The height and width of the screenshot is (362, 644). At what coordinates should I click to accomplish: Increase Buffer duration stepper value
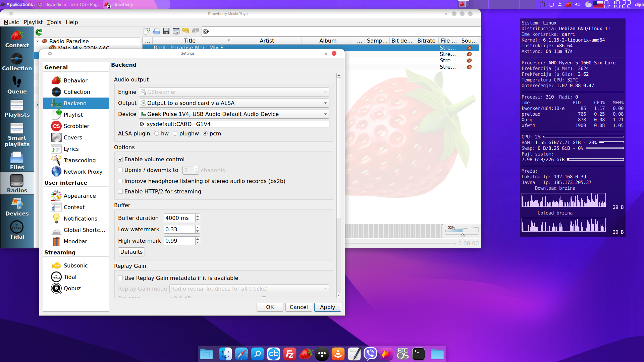click(198, 216)
